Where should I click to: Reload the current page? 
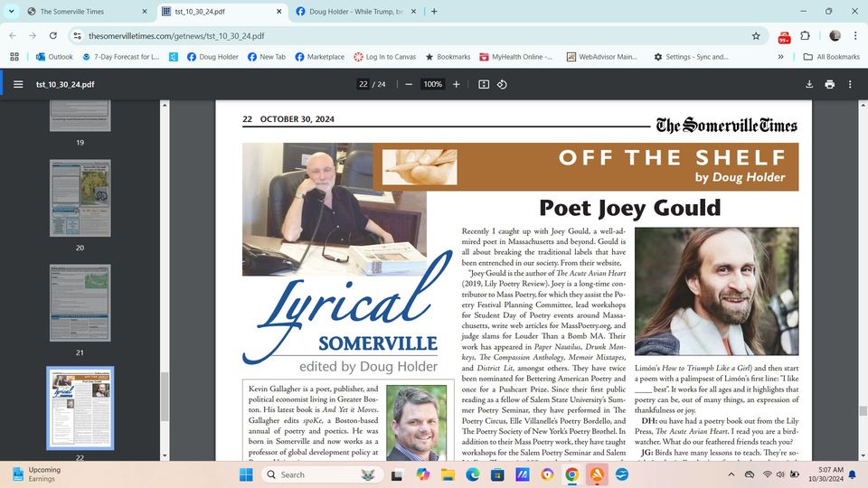pos(53,35)
